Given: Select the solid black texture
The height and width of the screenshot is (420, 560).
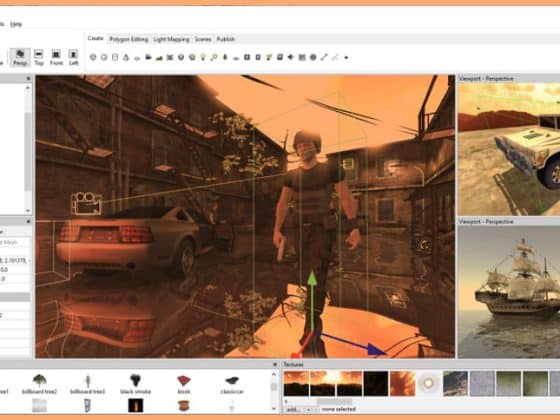Looking at the screenshot, I should pos(376,383).
